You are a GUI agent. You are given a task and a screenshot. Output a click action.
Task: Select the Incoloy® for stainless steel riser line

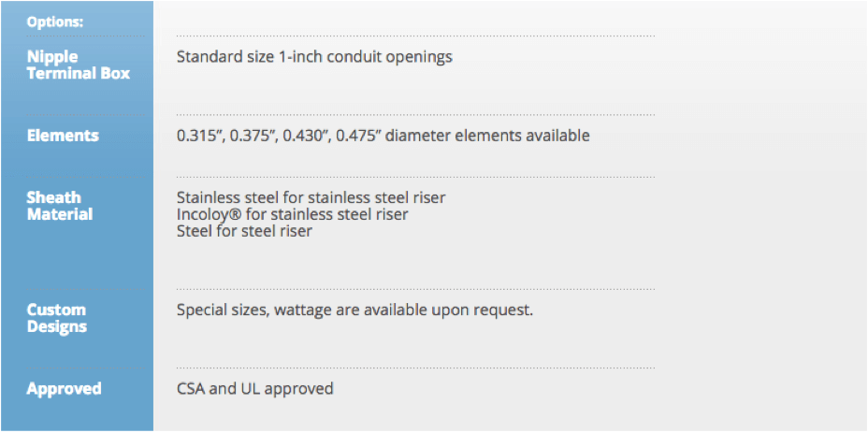pos(292,214)
